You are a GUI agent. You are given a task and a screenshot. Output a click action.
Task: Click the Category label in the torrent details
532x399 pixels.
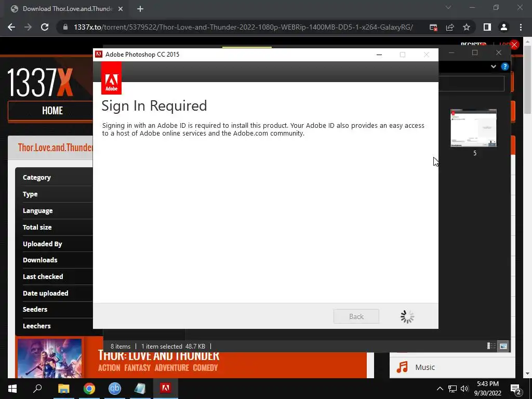pos(37,178)
